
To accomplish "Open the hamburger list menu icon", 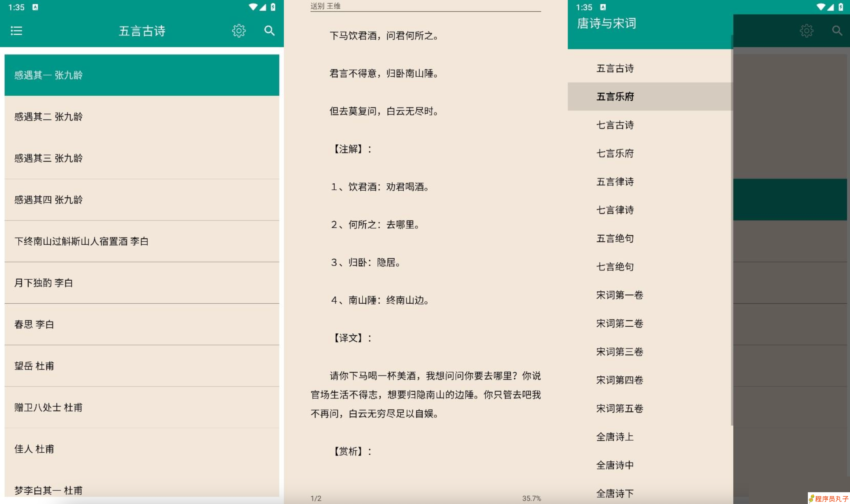I will tap(16, 31).
